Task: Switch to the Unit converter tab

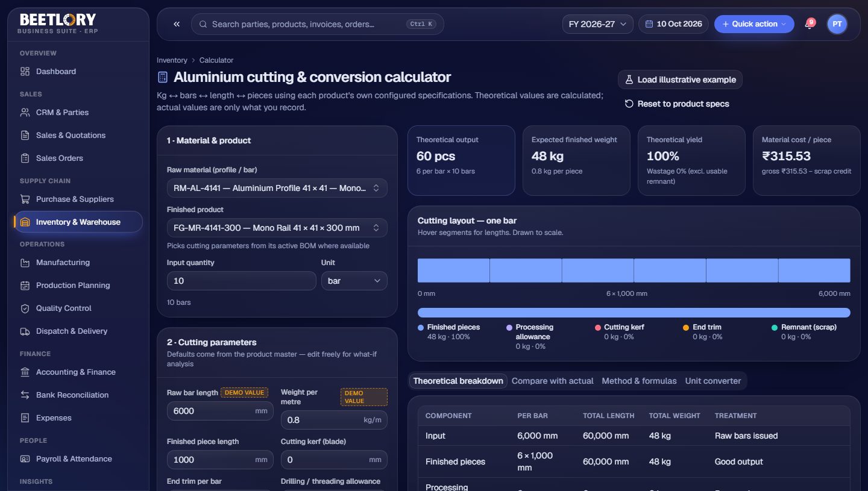Action: [x=713, y=381]
